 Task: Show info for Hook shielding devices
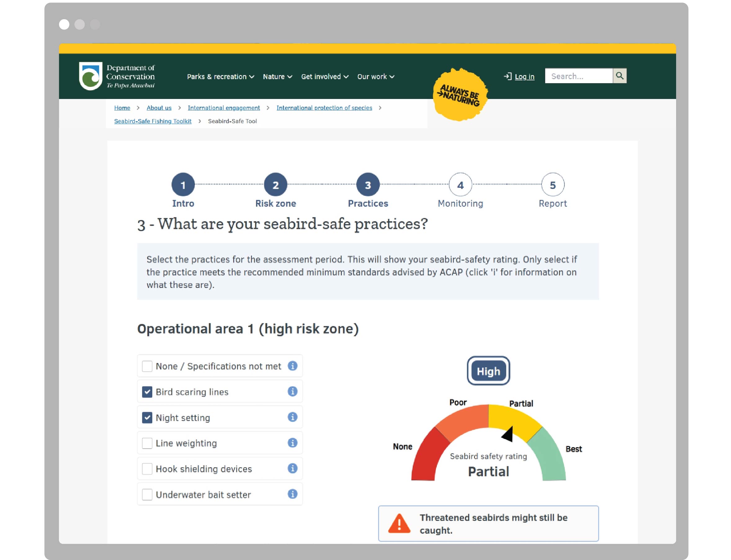292,468
